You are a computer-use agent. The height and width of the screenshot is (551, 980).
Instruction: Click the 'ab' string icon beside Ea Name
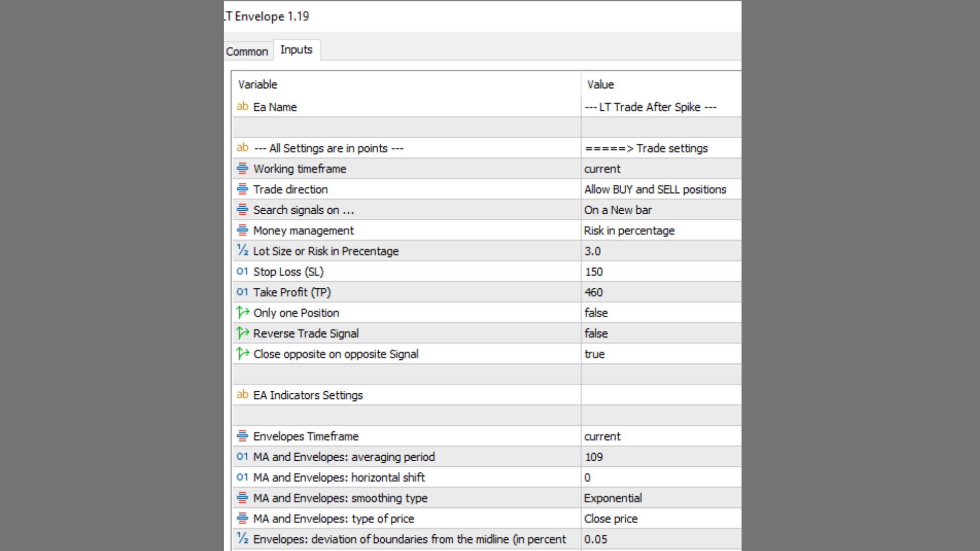(x=242, y=107)
